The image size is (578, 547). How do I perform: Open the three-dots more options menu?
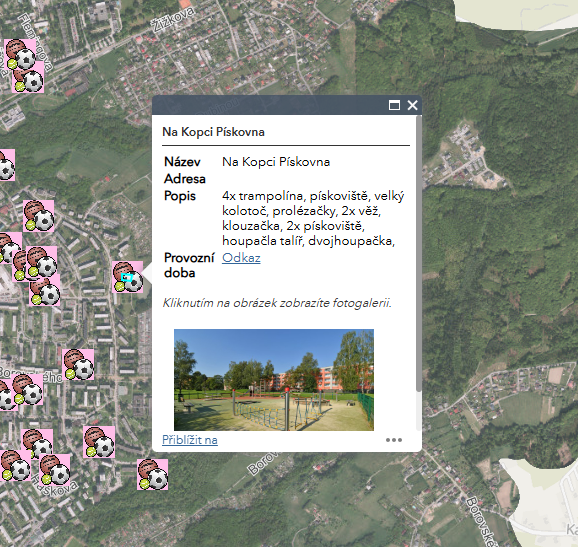click(394, 440)
